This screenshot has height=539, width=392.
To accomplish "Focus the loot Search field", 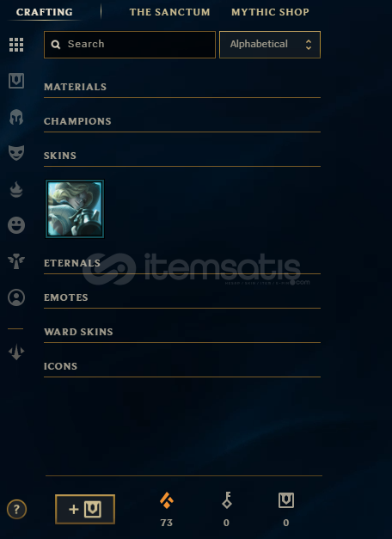I will [130, 45].
